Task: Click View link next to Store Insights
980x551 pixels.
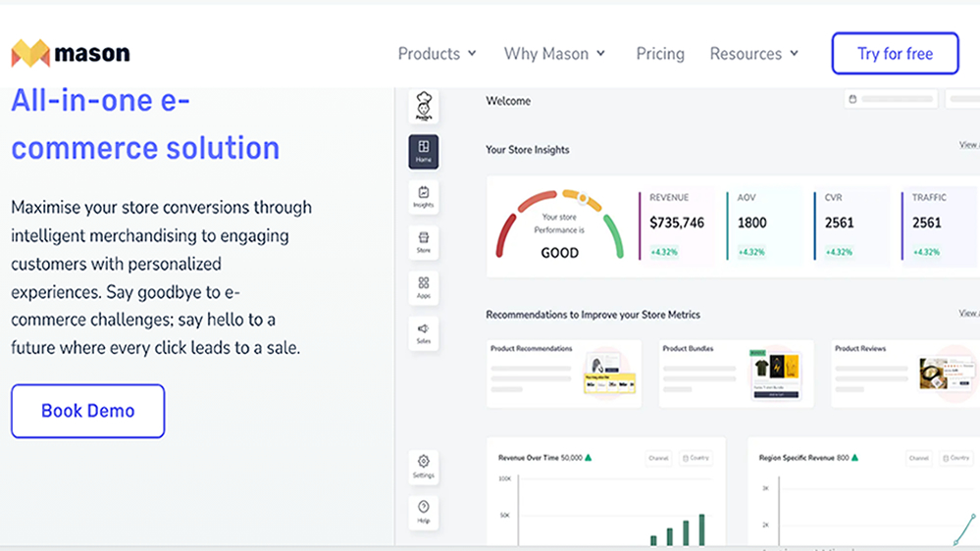Action: [x=969, y=145]
